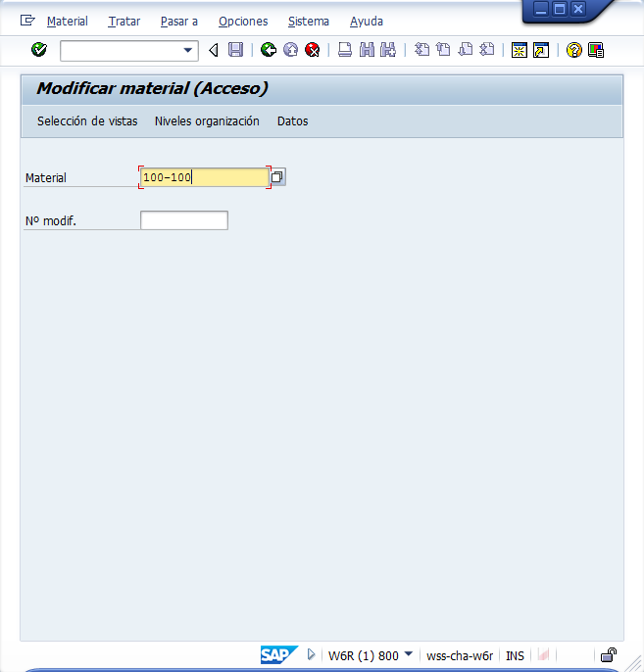
Task: Close the SAP window
Action: tap(578, 9)
